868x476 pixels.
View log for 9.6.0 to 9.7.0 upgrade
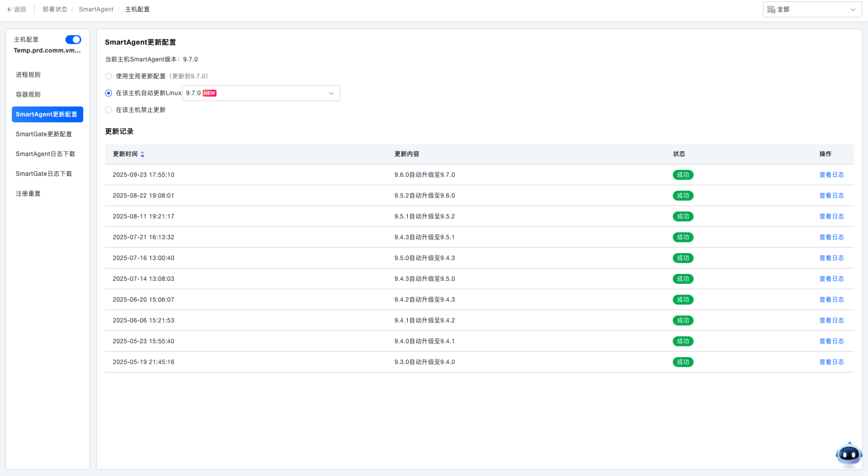pyautogui.click(x=831, y=175)
